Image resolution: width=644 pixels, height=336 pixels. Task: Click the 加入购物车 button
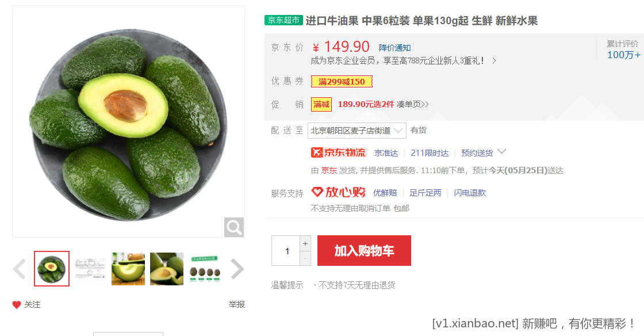click(x=365, y=251)
